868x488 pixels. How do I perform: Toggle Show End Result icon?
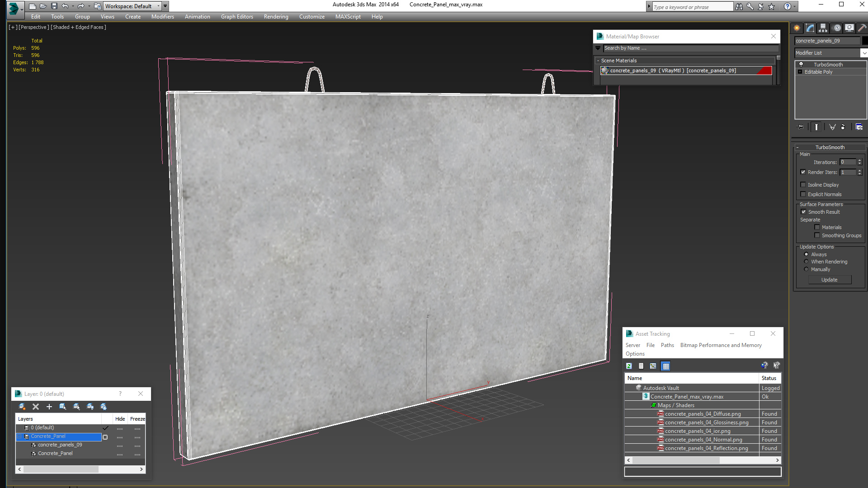tap(816, 127)
